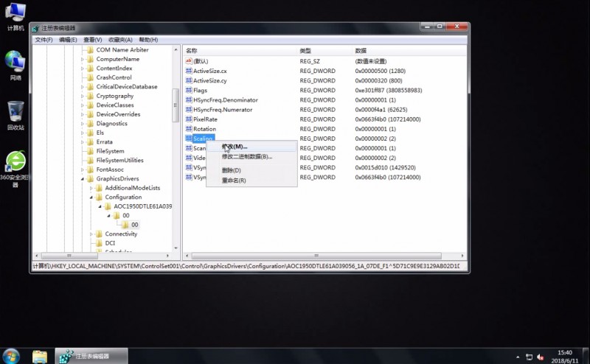Select the FontAssoc key in tree
Screen dimensions: 590x364
[110, 169]
